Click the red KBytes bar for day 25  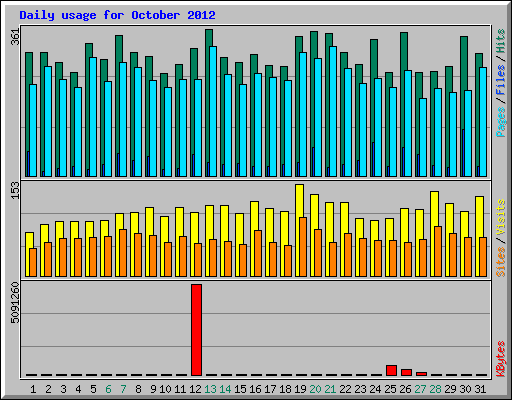pos(391,370)
